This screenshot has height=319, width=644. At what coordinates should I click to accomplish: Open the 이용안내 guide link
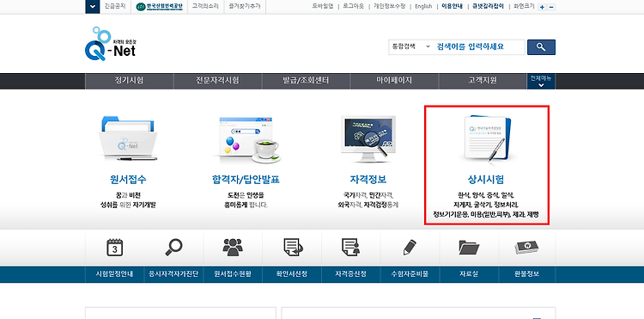(x=452, y=7)
